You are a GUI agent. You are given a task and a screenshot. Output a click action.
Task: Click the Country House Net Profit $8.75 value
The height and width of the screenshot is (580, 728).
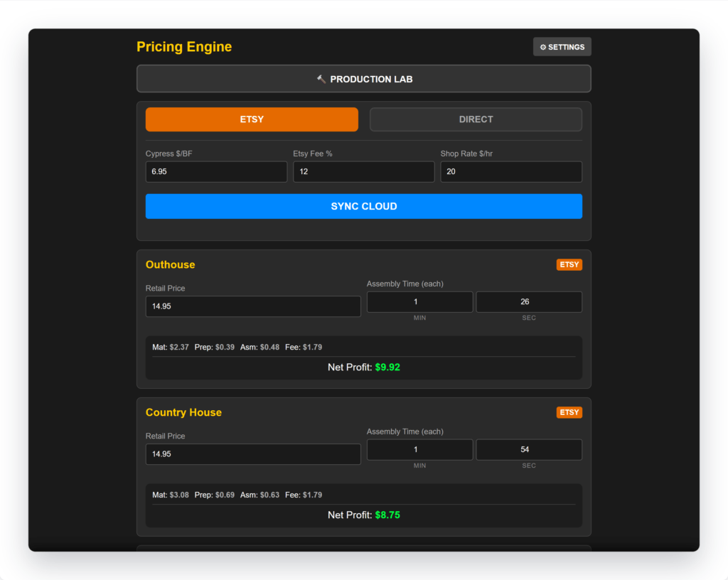pyautogui.click(x=387, y=515)
